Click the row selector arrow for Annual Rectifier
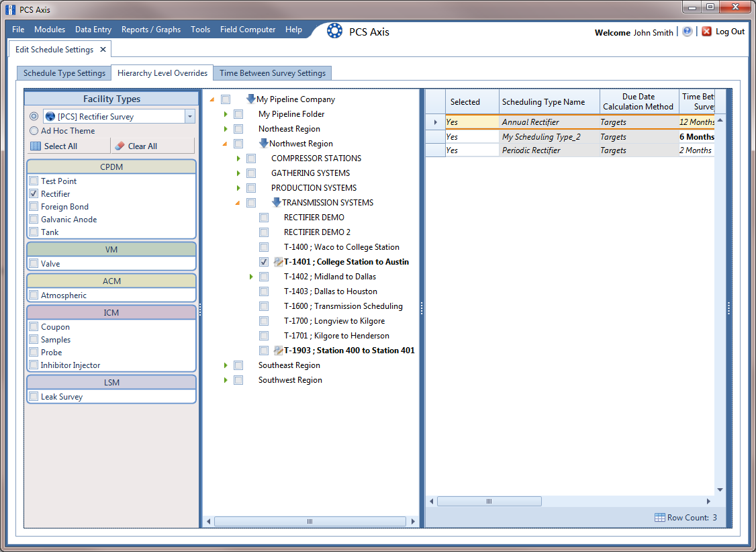Screen dimensions: 756x552 pos(435,122)
